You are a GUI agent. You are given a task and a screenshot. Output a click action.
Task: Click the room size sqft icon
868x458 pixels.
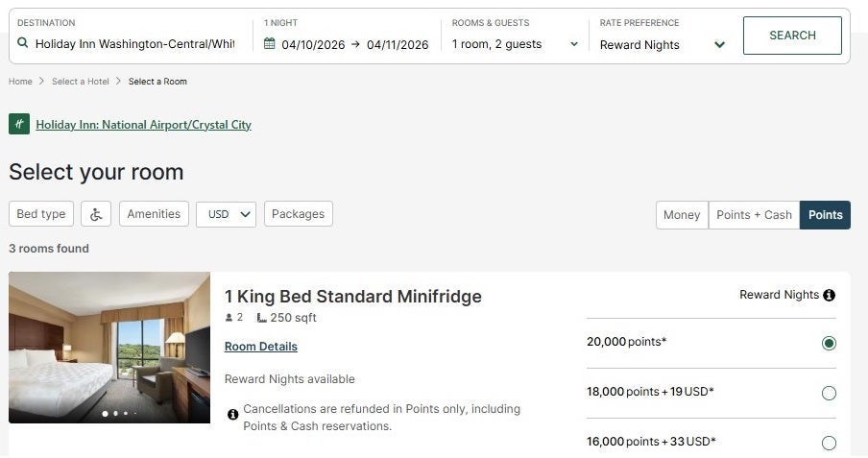click(x=262, y=318)
